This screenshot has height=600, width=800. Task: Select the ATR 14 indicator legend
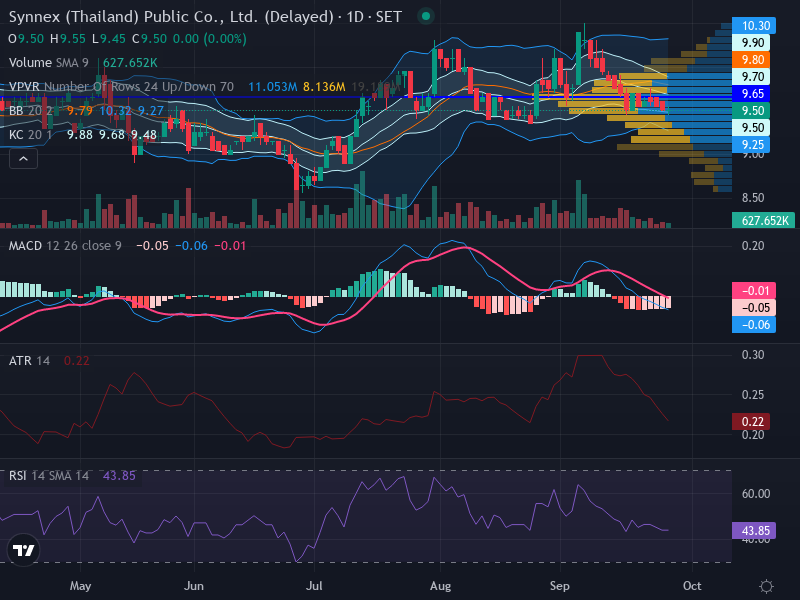(x=29, y=361)
